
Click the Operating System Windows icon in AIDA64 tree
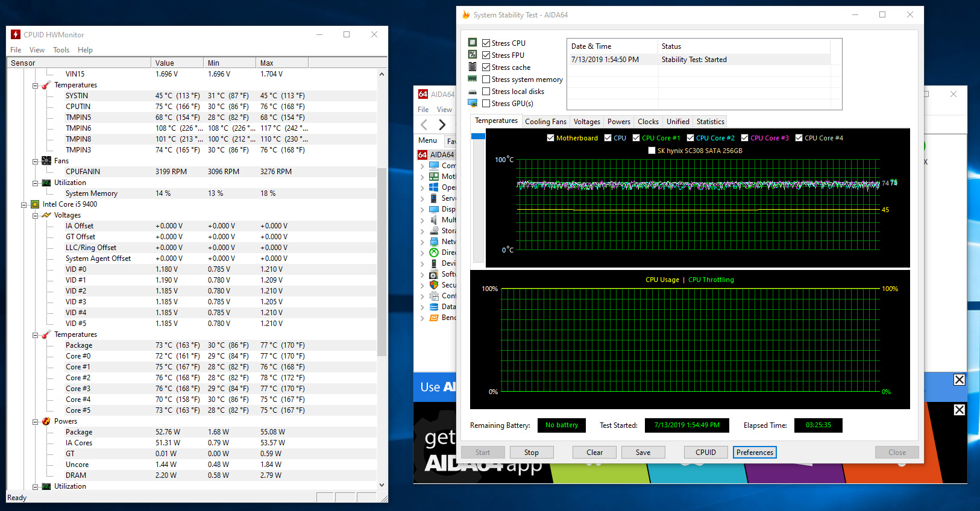(434, 187)
